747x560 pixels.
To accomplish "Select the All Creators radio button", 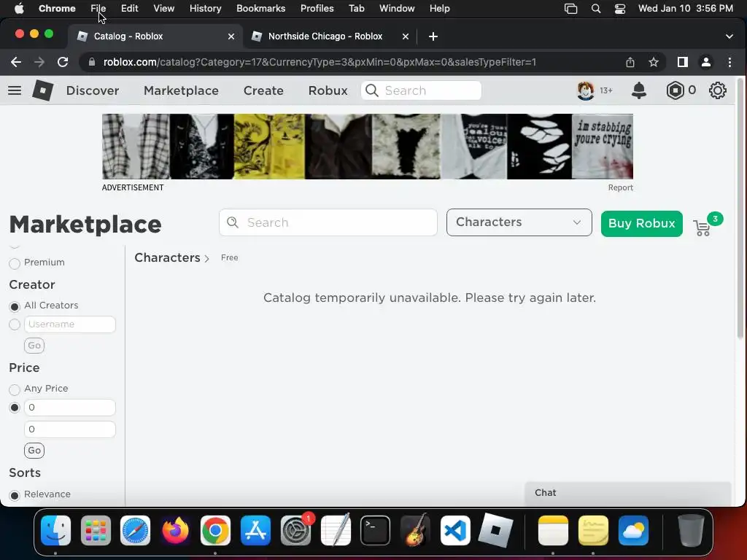I will tap(15, 306).
